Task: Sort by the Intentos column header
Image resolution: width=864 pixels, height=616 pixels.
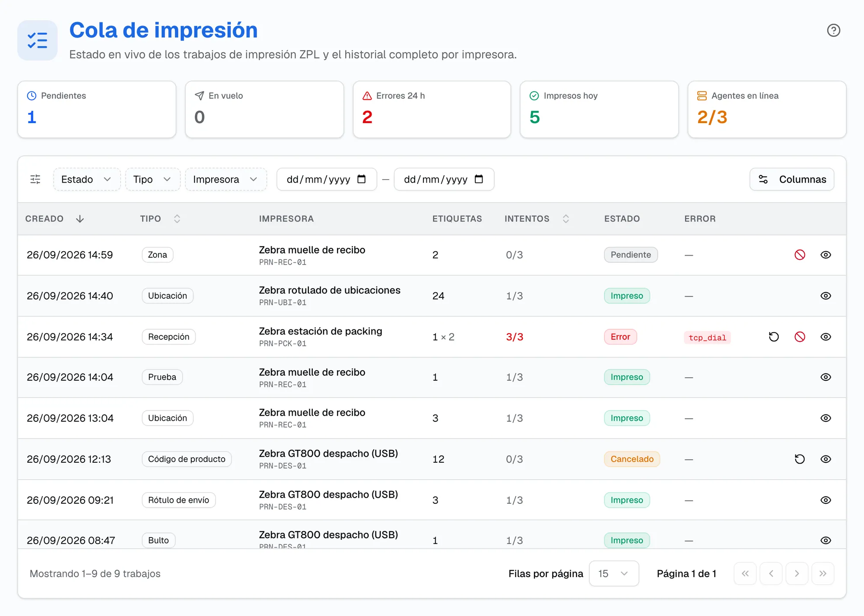Action: tap(537, 219)
